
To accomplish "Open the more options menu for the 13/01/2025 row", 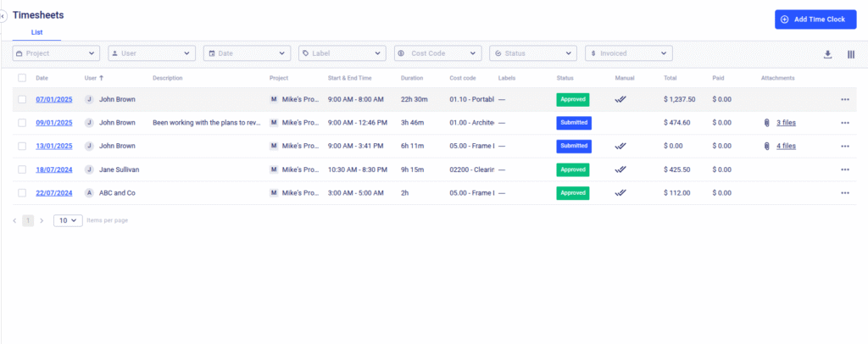I will [x=845, y=146].
